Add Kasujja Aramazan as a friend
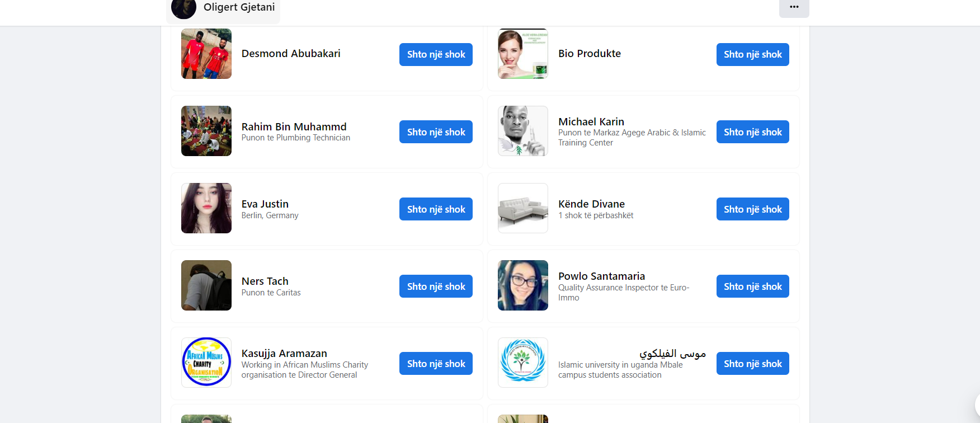The image size is (980, 423). (x=436, y=364)
